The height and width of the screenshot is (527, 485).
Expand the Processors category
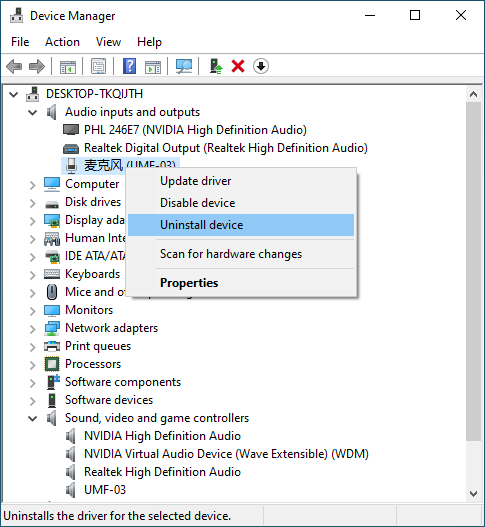pyautogui.click(x=33, y=364)
